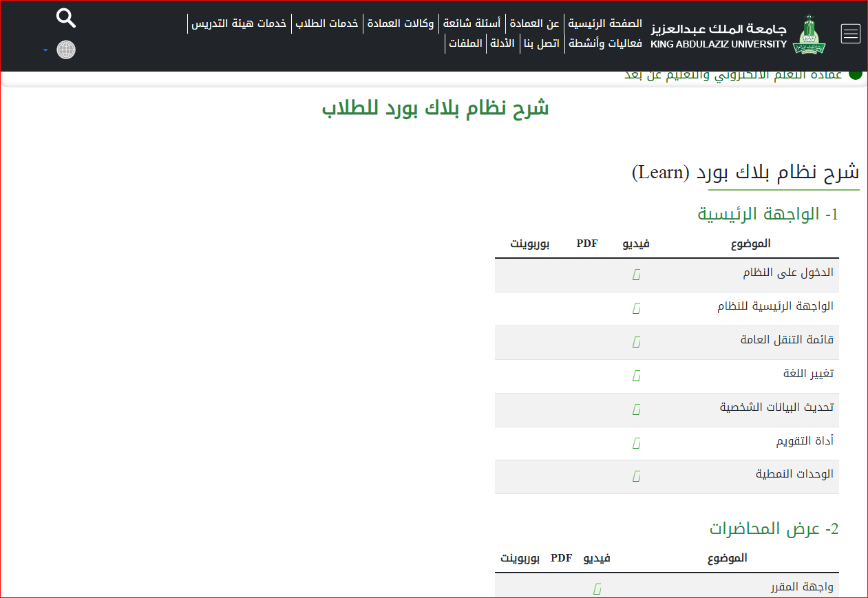Expand وكالات العمادة menu
The height and width of the screenshot is (598, 868).
pos(401,23)
